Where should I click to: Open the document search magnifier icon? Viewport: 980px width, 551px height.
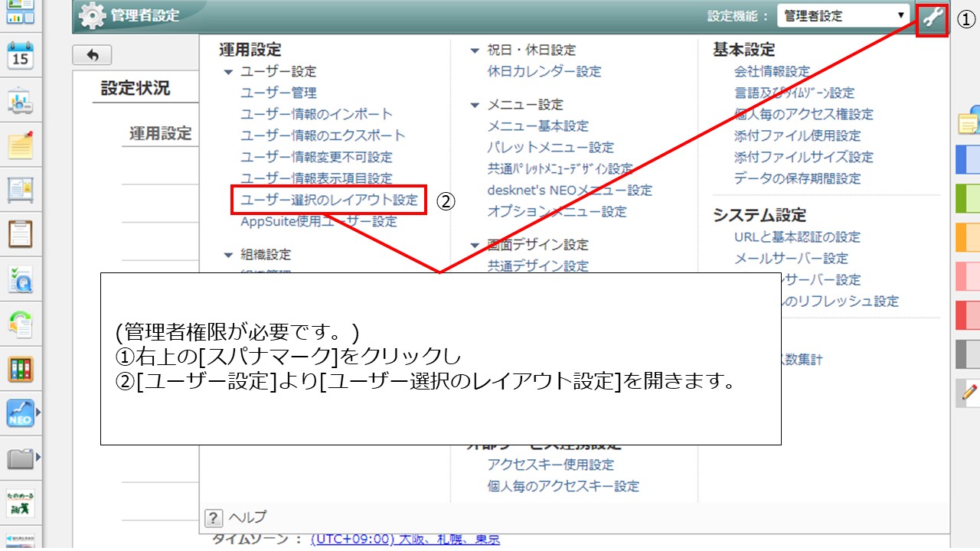click(x=21, y=280)
